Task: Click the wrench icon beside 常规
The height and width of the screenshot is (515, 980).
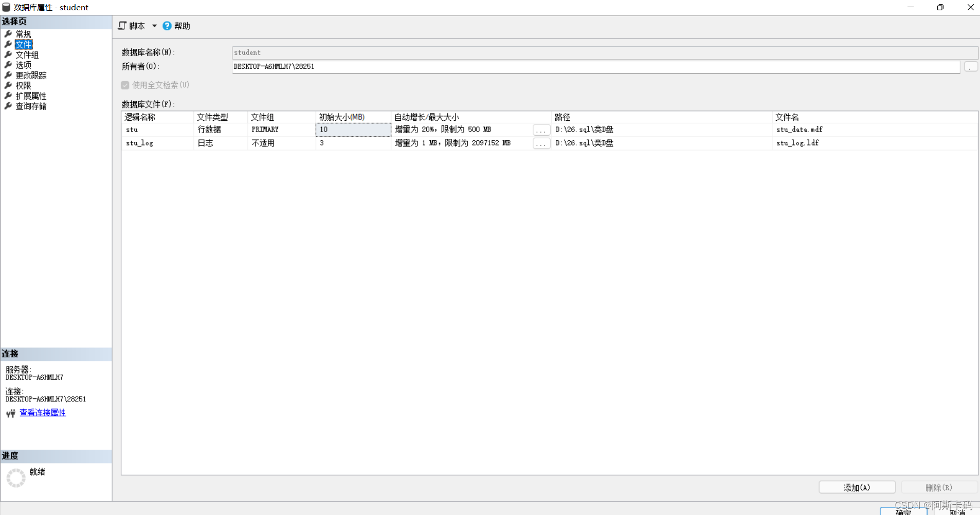Action: click(8, 34)
